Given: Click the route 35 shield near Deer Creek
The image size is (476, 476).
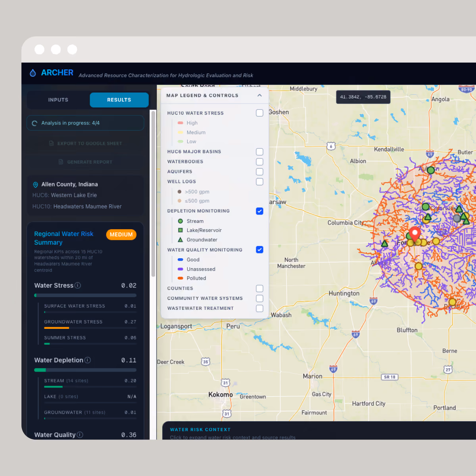Looking at the screenshot, I should click(x=205, y=361).
